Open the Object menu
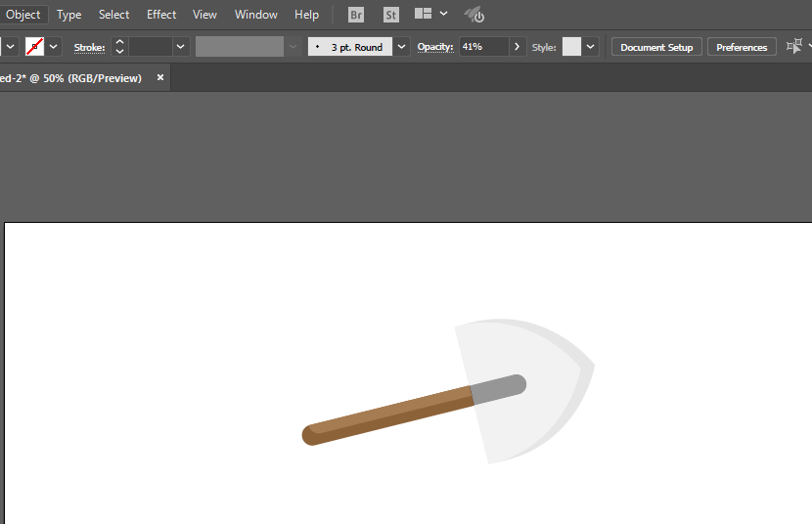 23,15
